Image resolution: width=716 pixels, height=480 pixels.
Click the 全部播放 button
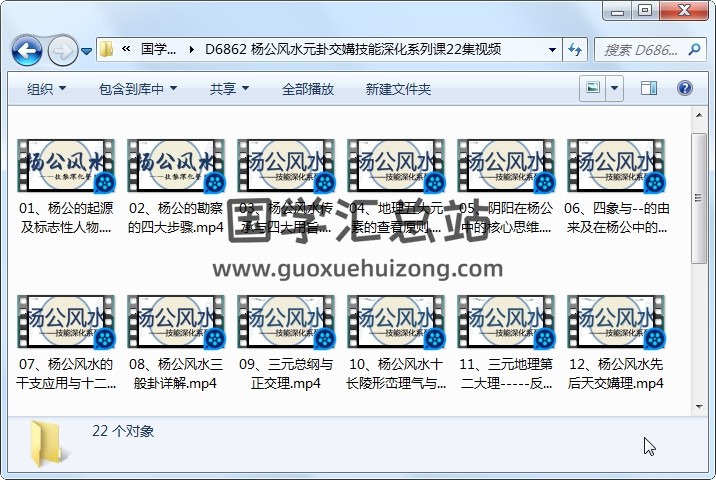pos(308,89)
